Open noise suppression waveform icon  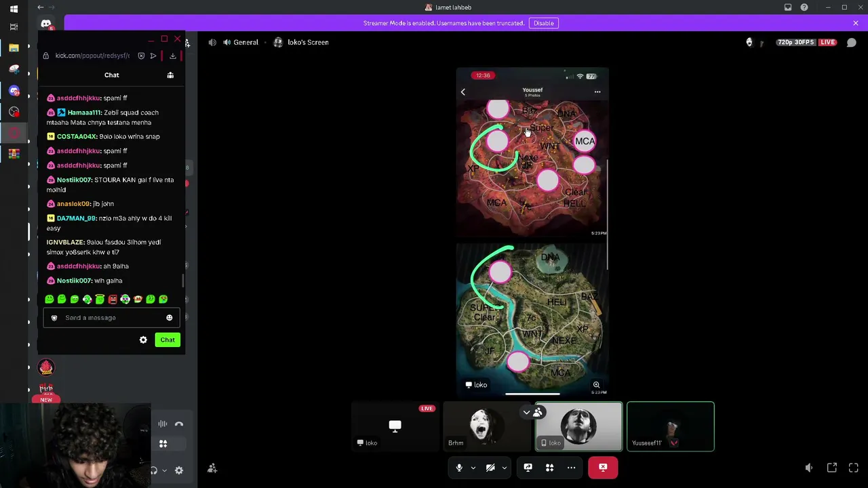click(163, 424)
